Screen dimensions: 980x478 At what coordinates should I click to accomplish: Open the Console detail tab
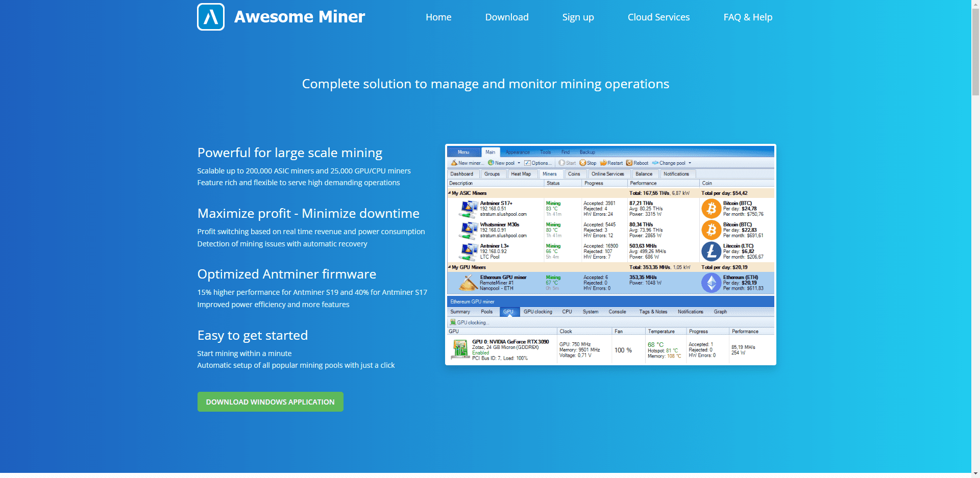point(617,312)
